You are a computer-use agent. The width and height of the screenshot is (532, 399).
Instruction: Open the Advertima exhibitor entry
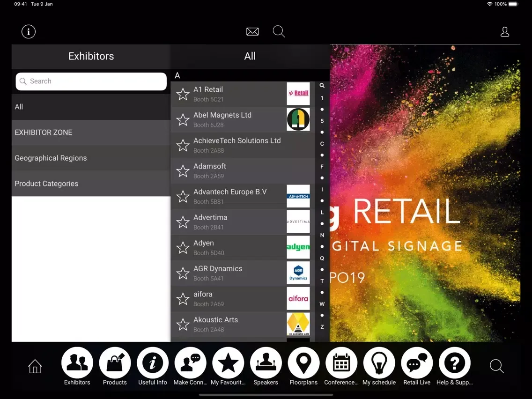coord(243,222)
